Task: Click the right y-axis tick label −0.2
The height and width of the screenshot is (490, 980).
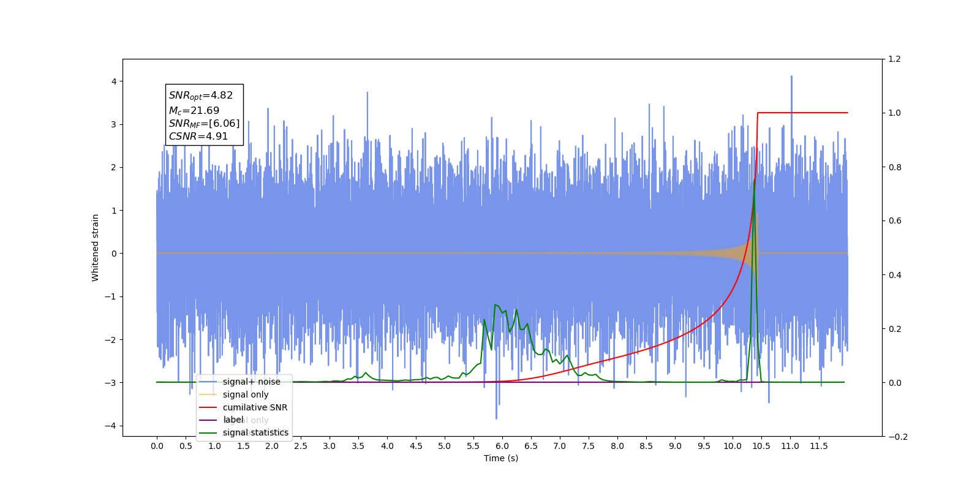Action: (x=898, y=437)
